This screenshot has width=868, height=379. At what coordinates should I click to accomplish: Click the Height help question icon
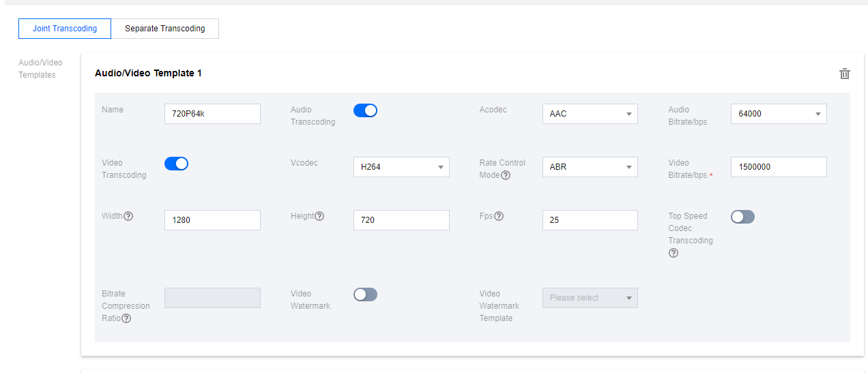pyautogui.click(x=319, y=216)
